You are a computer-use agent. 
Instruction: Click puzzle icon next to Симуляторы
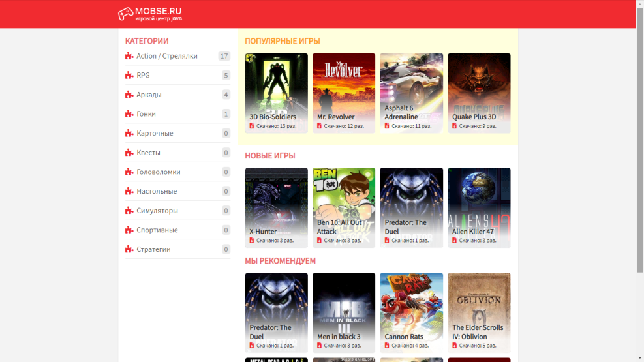(x=129, y=211)
